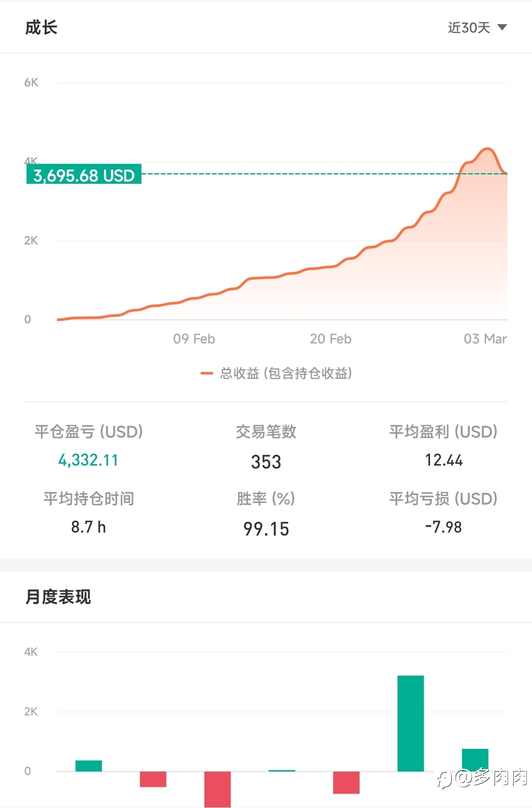
Task: Tap the 4,332.11 profit value
Action: coord(89,460)
